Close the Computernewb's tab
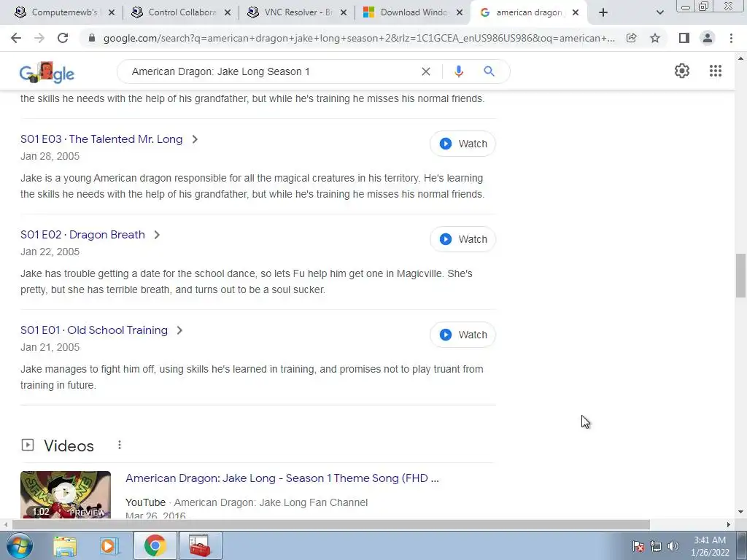 (x=112, y=12)
